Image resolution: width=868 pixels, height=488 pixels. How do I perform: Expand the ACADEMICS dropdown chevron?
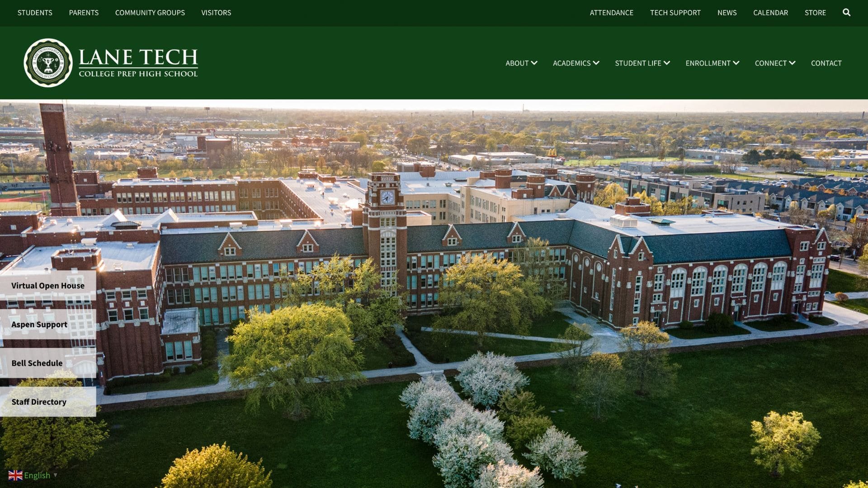coord(596,63)
